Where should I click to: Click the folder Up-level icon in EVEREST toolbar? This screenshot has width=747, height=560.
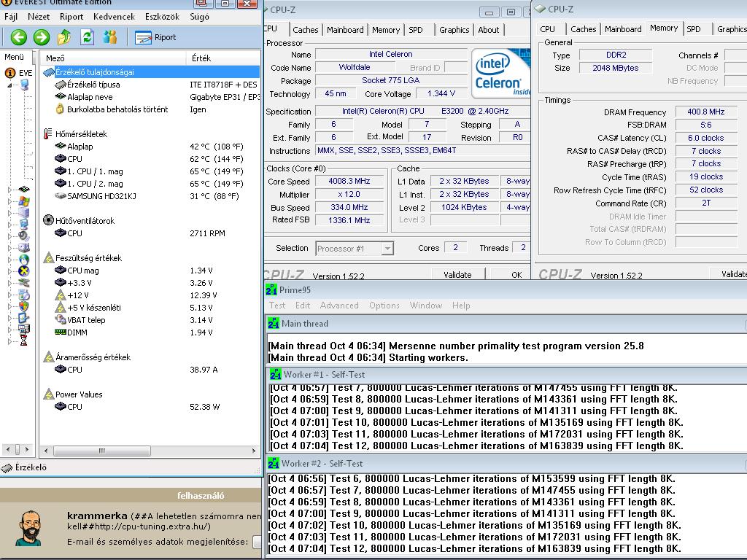(65, 37)
